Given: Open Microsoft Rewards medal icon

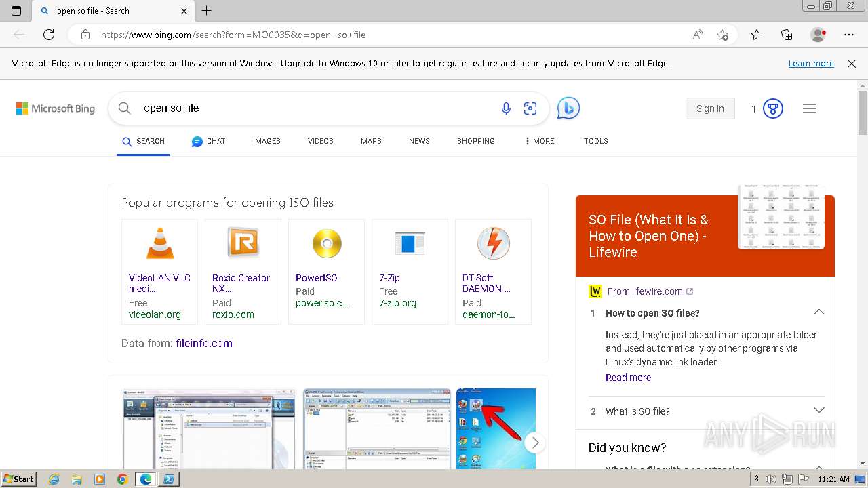Looking at the screenshot, I should coord(773,108).
